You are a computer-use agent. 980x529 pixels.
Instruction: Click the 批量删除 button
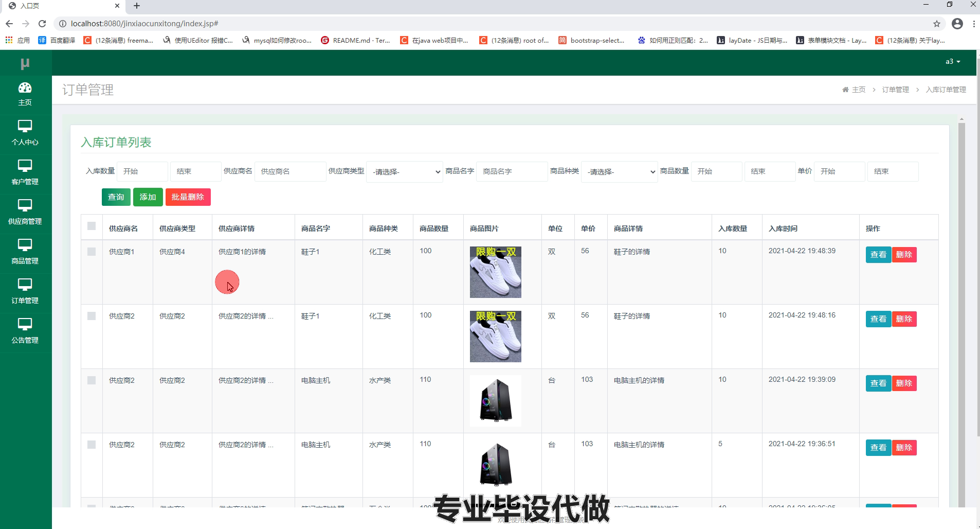(188, 197)
